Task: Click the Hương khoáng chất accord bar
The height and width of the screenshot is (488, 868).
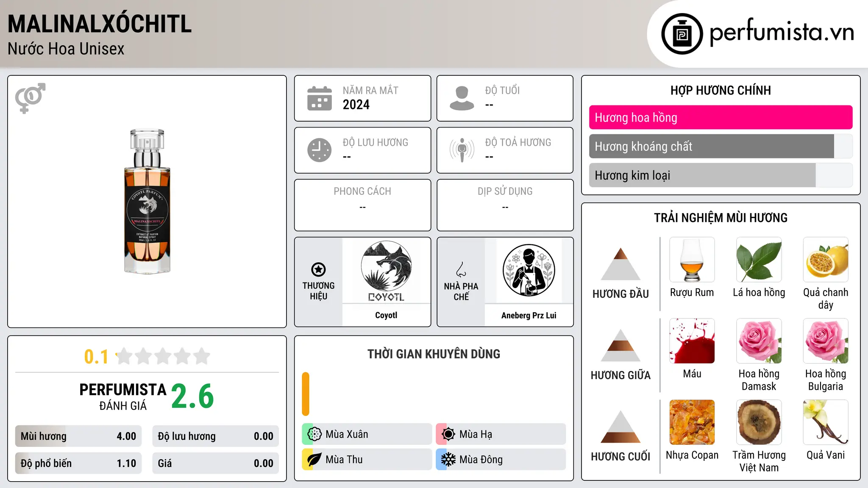Action: 721,146
